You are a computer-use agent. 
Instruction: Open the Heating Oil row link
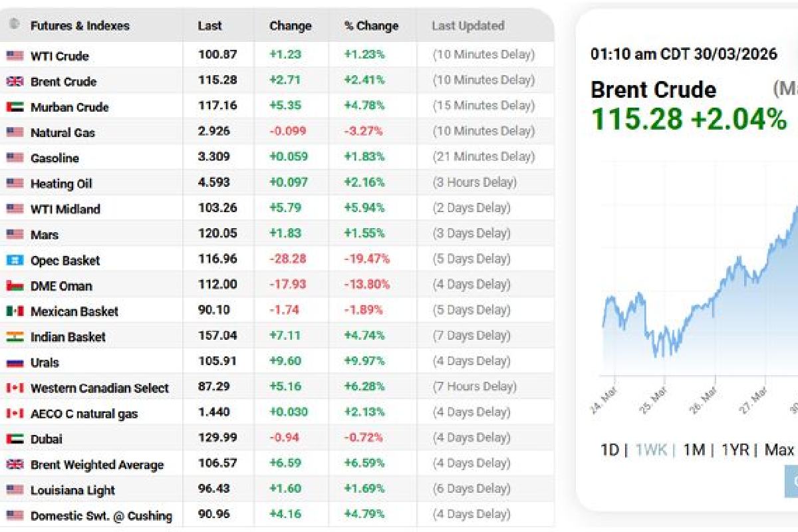click(x=61, y=184)
